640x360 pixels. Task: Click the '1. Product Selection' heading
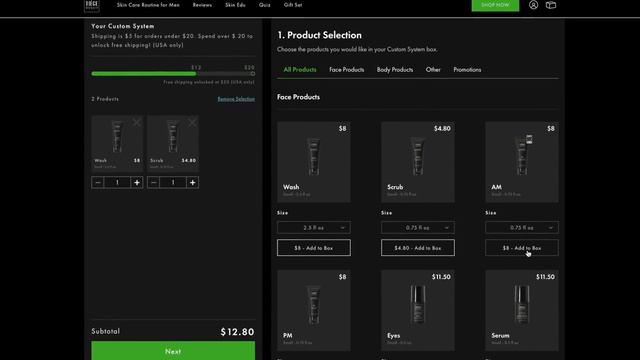point(319,35)
